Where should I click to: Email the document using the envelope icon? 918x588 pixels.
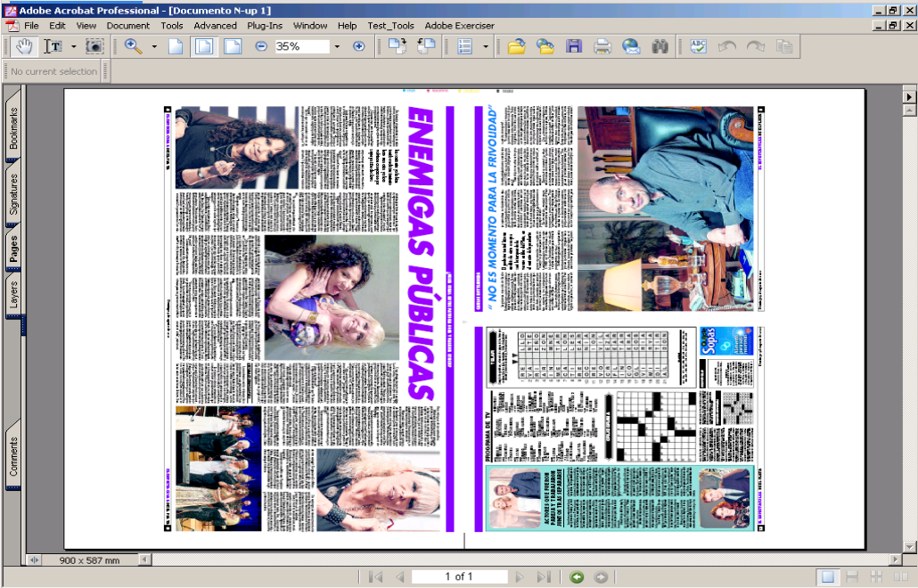[631, 47]
